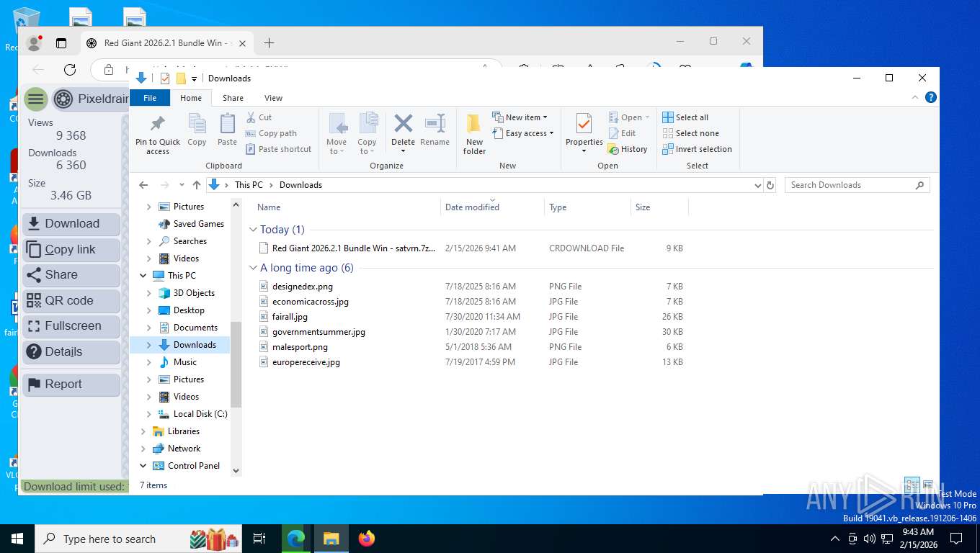Collapse A long time ago group
The width and height of the screenshot is (980, 553).
pyautogui.click(x=253, y=268)
